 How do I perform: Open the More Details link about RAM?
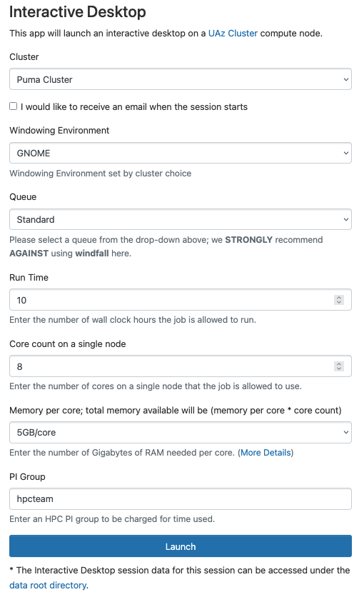point(266,453)
